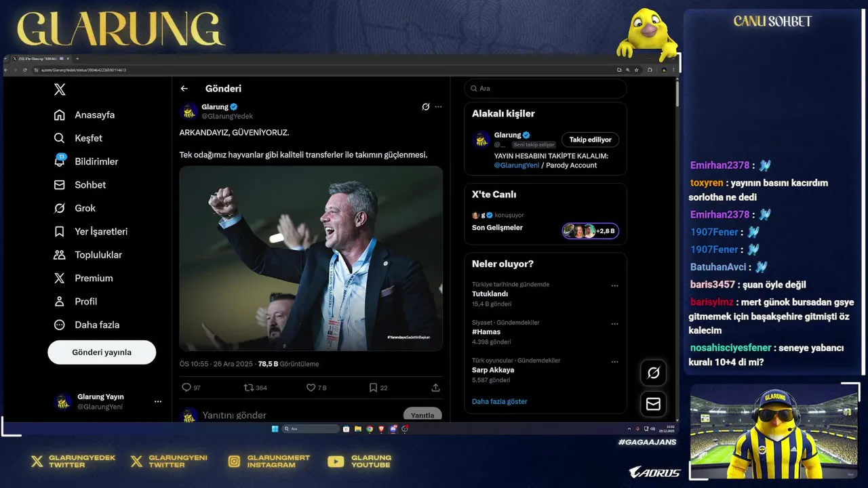Go to Anasayfa in sidebar
Screen dimensions: 868x488
tap(85, 115)
